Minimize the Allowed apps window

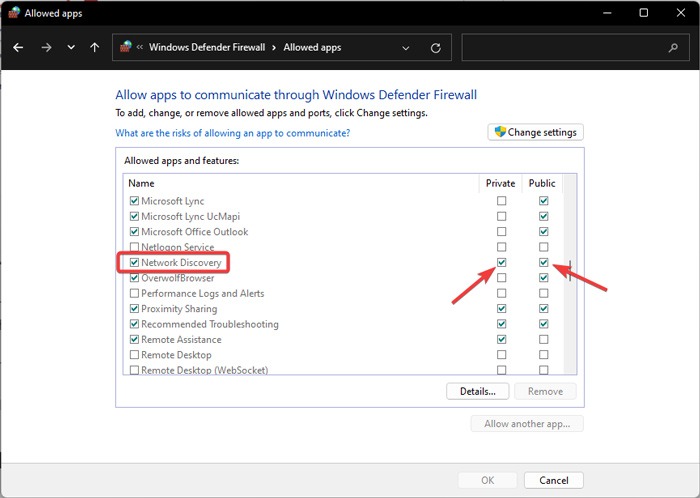[607, 13]
